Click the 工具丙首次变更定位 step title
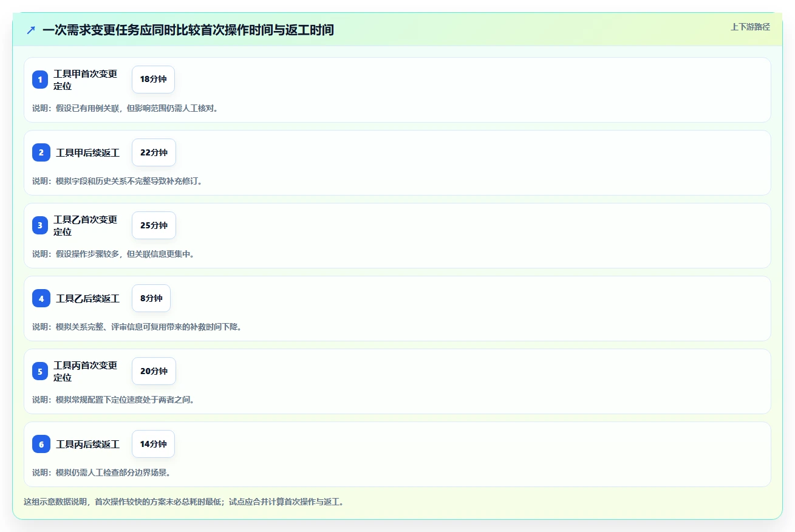The height and width of the screenshot is (532, 795). 85,371
